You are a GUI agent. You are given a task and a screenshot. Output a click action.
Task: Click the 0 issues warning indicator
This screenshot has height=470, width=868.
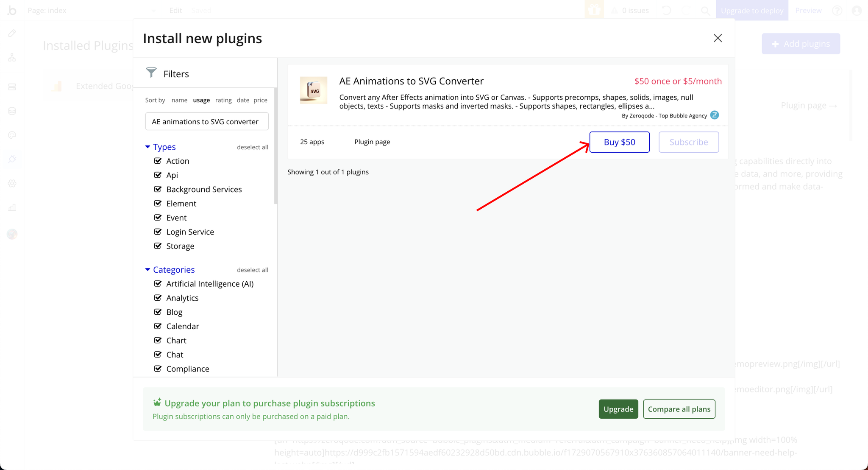tap(630, 10)
